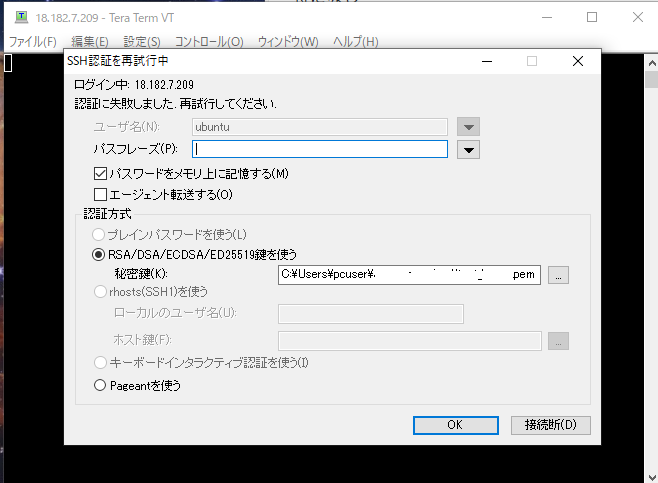658x483 pixels.
Task: Select rhosts(SSH1)を使う radio button
Action: coord(100,292)
